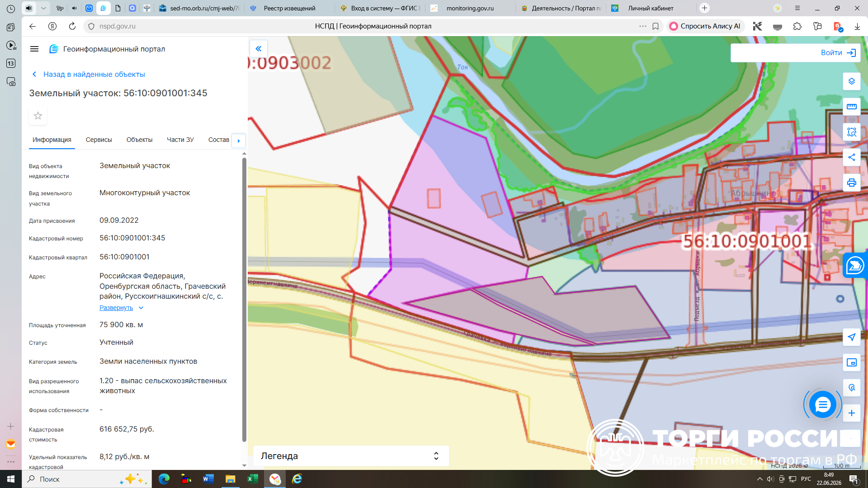Select the ruler measurement tool
The height and width of the screenshot is (488, 868).
(x=852, y=107)
